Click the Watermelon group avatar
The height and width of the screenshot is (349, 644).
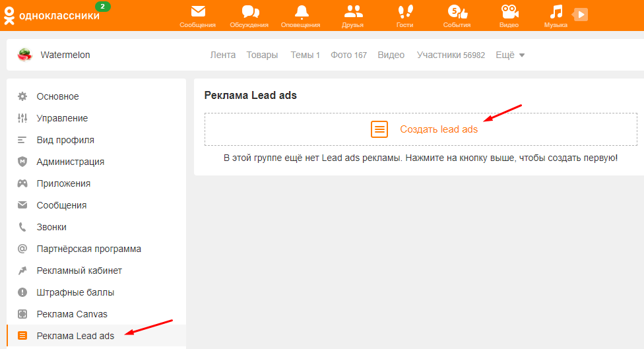tap(24, 55)
